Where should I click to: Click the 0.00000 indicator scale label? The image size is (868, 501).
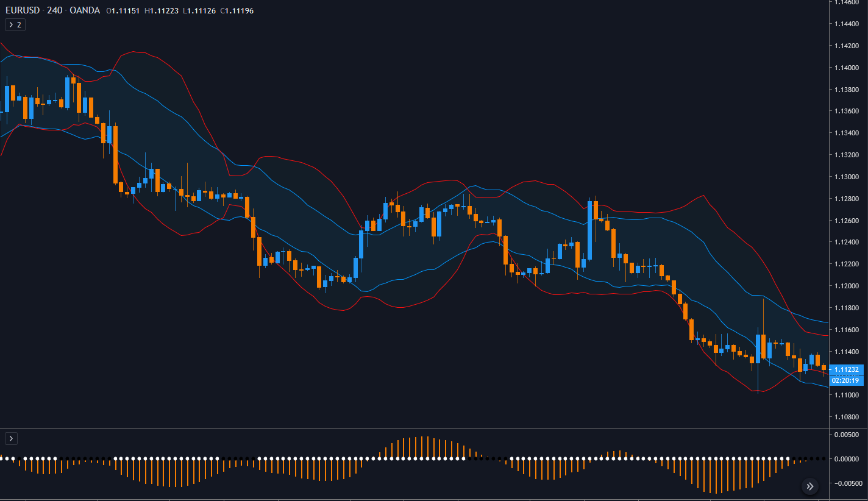tap(847, 459)
